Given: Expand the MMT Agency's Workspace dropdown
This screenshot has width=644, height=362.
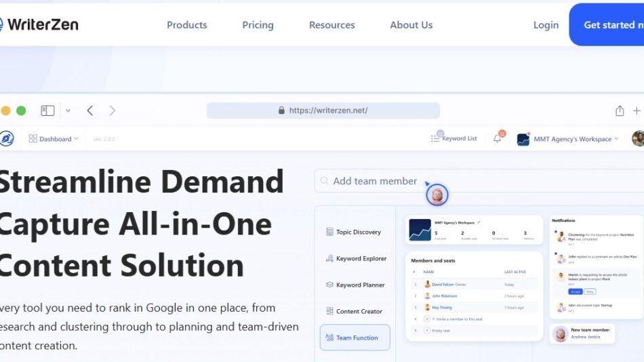Looking at the screenshot, I should point(568,139).
